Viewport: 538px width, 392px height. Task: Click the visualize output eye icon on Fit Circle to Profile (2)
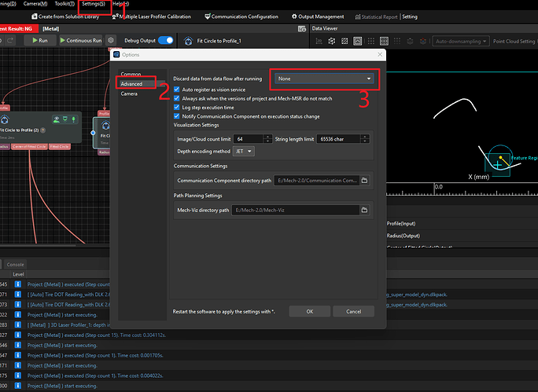(x=57, y=119)
